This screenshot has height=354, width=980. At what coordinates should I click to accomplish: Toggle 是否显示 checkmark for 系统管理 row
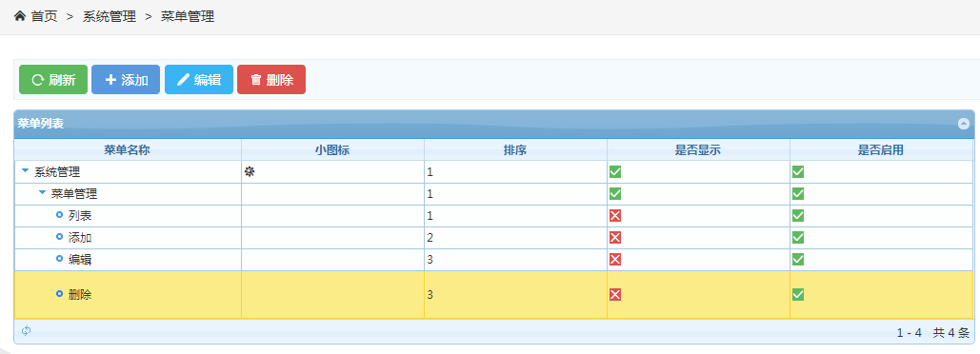615,171
